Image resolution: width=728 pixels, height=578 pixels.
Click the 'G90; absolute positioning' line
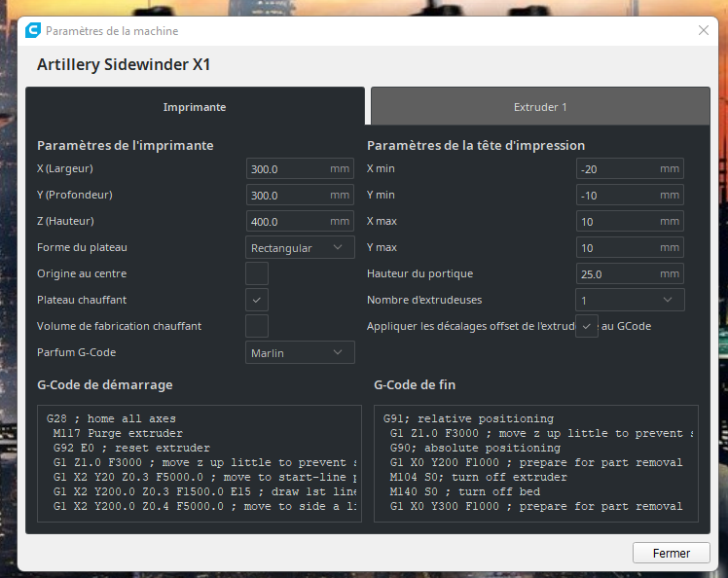click(475, 448)
